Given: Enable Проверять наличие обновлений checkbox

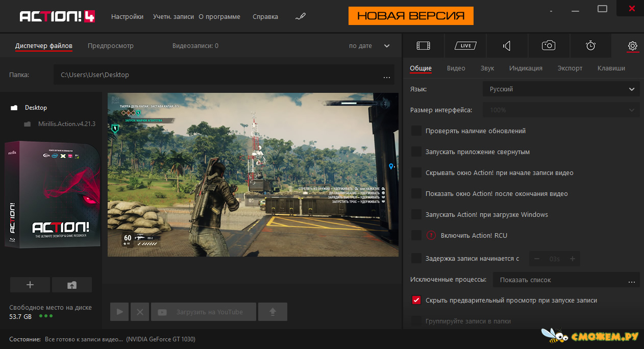Looking at the screenshot, I should (416, 131).
